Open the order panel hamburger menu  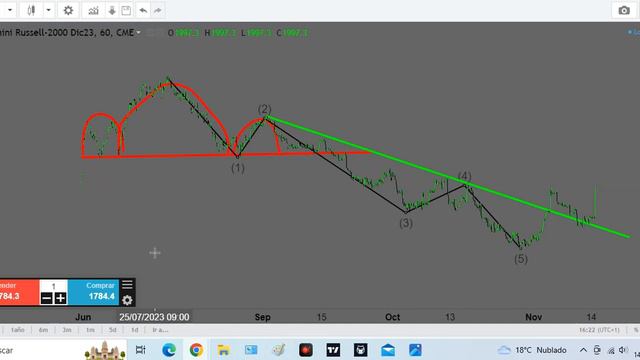point(127,284)
